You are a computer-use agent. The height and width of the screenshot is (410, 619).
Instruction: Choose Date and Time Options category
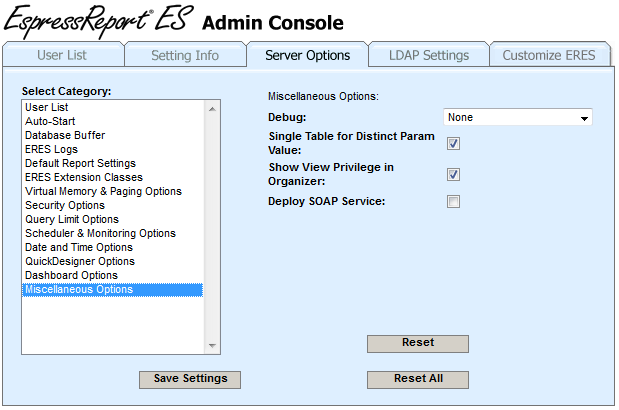113,247
